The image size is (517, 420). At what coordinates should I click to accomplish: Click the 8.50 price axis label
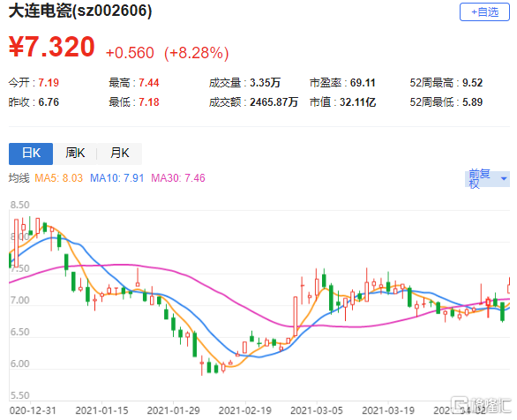(x=19, y=205)
